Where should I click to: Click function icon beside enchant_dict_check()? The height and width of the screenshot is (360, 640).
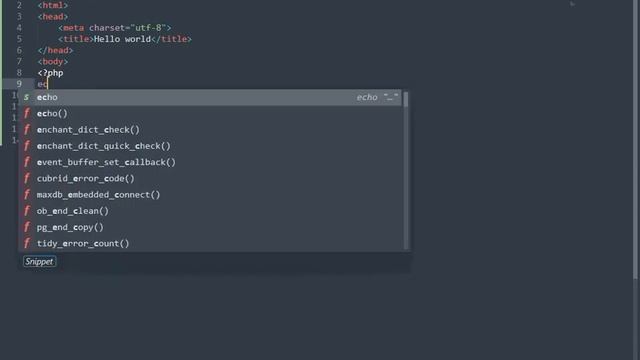pos(27,130)
